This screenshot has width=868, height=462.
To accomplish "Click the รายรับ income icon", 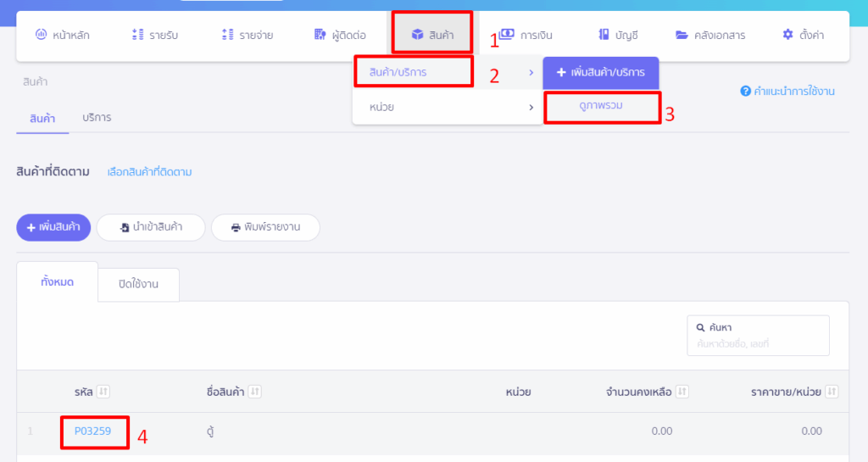I will 138,34.
